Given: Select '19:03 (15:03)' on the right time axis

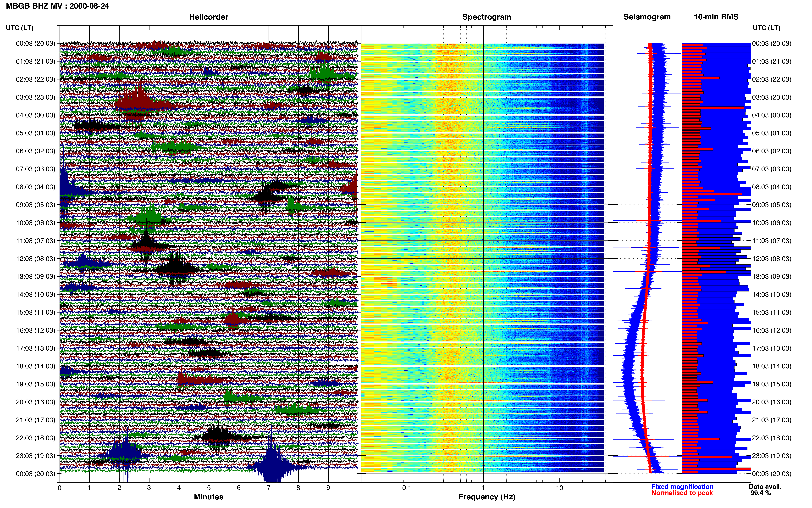Looking at the screenshot, I should point(772,384).
